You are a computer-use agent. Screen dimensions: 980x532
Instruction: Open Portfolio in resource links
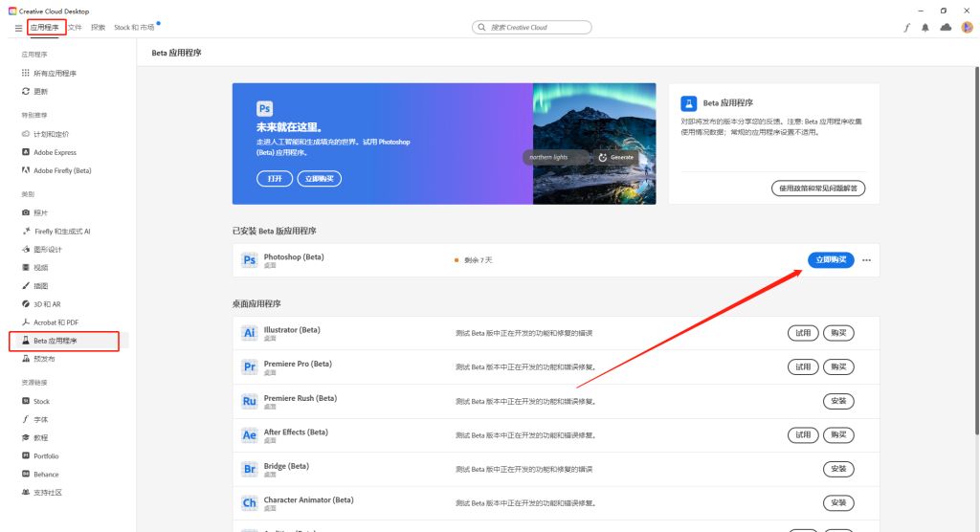coord(46,455)
